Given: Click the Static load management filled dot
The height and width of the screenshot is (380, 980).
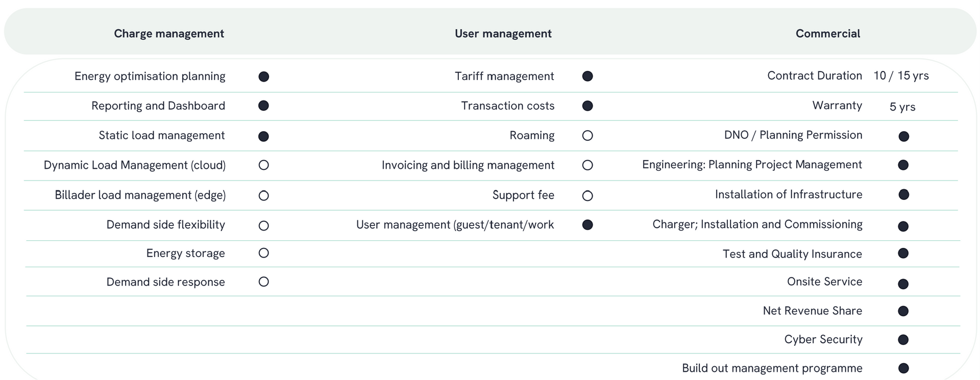Looking at the screenshot, I should tap(264, 136).
